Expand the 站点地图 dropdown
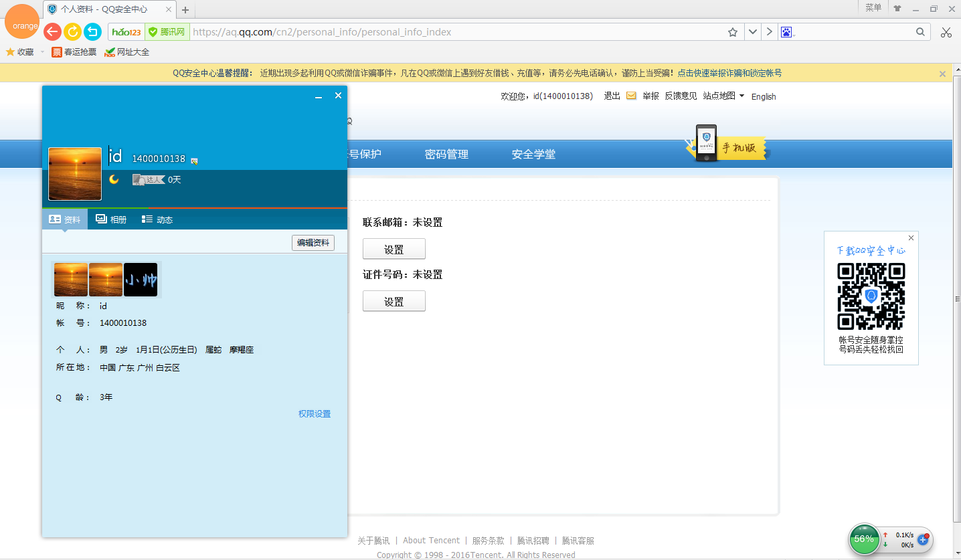The height and width of the screenshot is (560, 961). pyautogui.click(x=723, y=96)
